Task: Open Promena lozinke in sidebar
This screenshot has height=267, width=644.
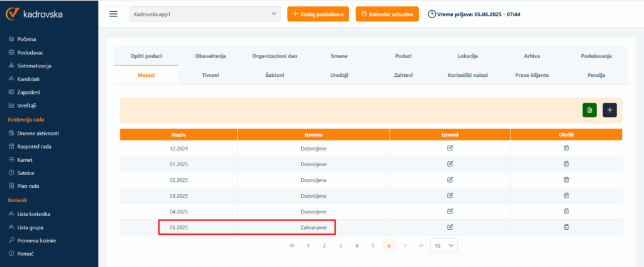Action: [37, 241]
